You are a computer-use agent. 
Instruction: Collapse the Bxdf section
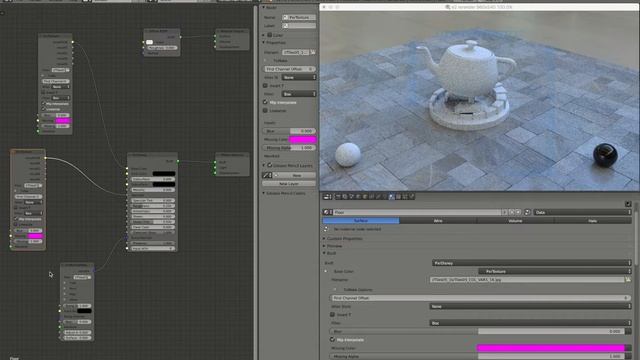[x=324, y=253]
